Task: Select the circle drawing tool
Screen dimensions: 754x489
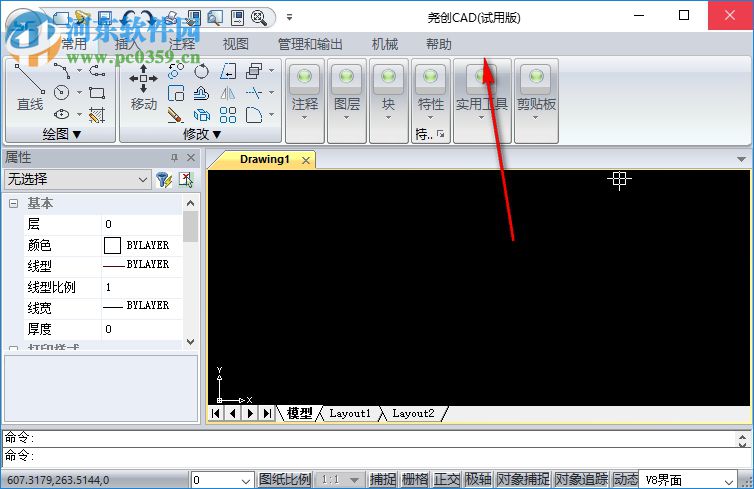Action: pos(62,92)
